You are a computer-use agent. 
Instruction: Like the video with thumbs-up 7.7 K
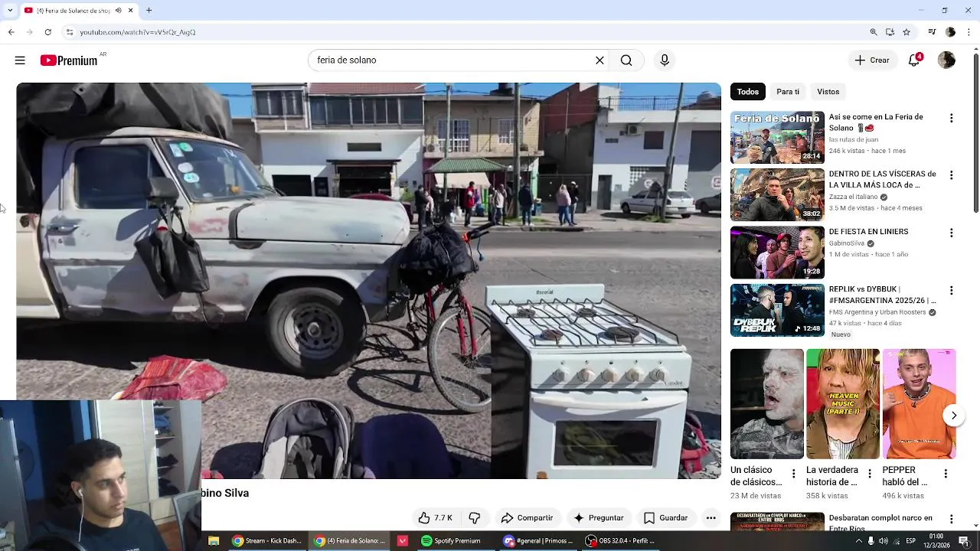[x=435, y=518]
